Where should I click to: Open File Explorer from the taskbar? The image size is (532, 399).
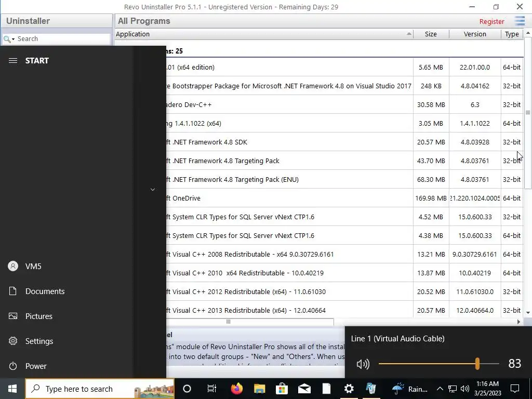(260, 389)
